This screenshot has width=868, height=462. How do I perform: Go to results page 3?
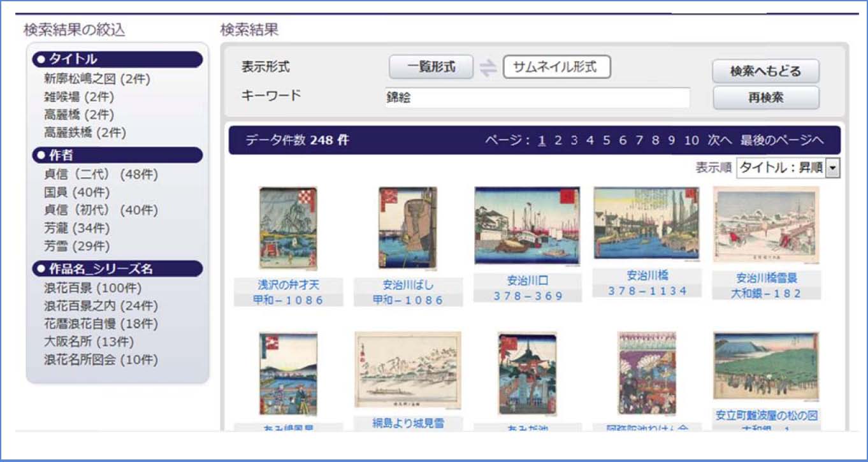pos(574,140)
